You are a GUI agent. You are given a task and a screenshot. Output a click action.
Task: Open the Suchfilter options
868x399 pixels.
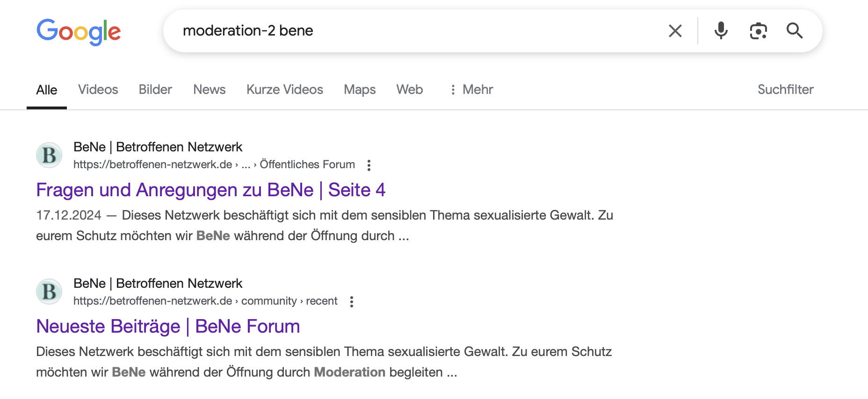click(x=786, y=90)
